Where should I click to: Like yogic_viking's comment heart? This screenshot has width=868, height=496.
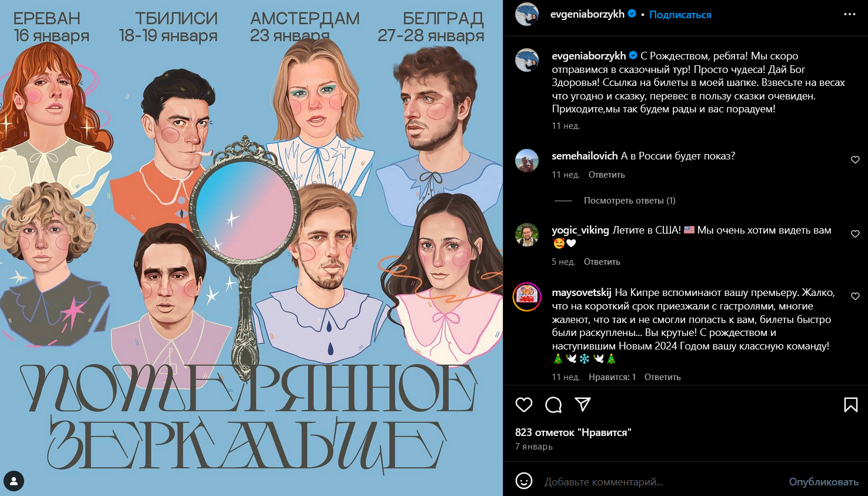pyautogui.click(x=855, y=234)
